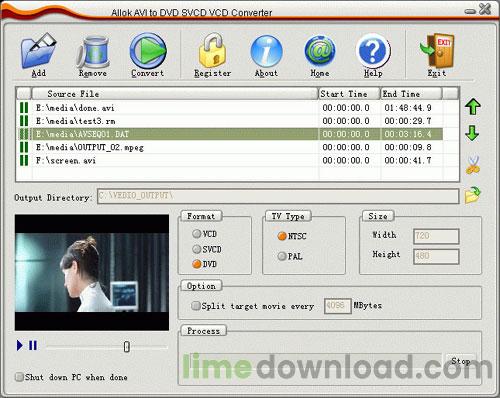Screen dimensions: 500x398
Task: Click the Source File column header
Action: point(174,94)
